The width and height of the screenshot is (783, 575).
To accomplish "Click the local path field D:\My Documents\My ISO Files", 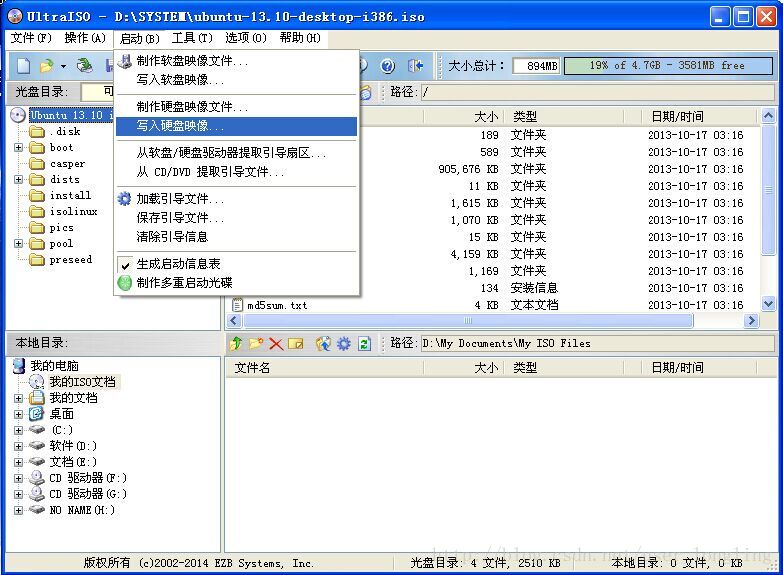I will coord(597,343).
